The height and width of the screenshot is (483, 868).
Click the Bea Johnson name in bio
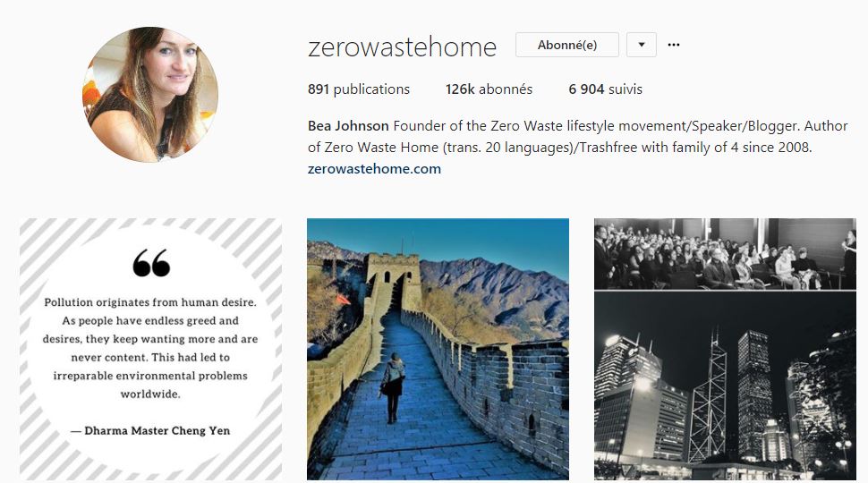(348, 125)
